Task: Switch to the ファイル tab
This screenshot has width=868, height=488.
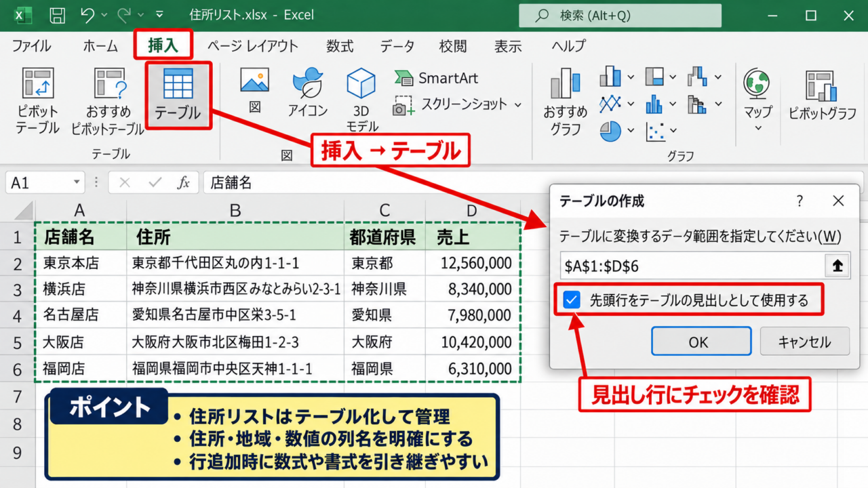Action: [x=31, y=46]
